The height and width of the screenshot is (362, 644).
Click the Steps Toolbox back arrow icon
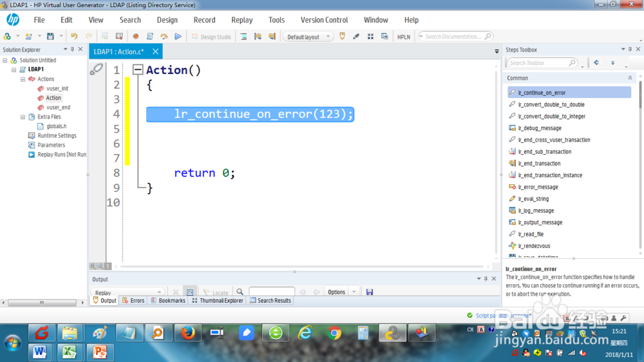[x=597, y=63]
